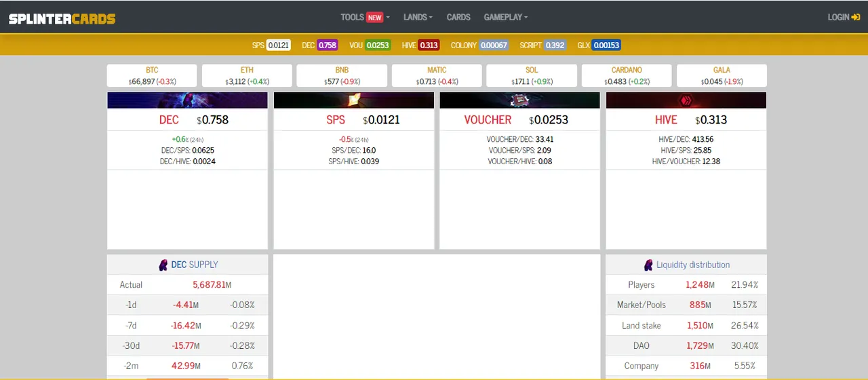Click the HIVE/VOUCHER 12.38 rate
Image resolution: width=868 pixels, height=380 pixels.
pyautogui.click(x=686, y=161)
